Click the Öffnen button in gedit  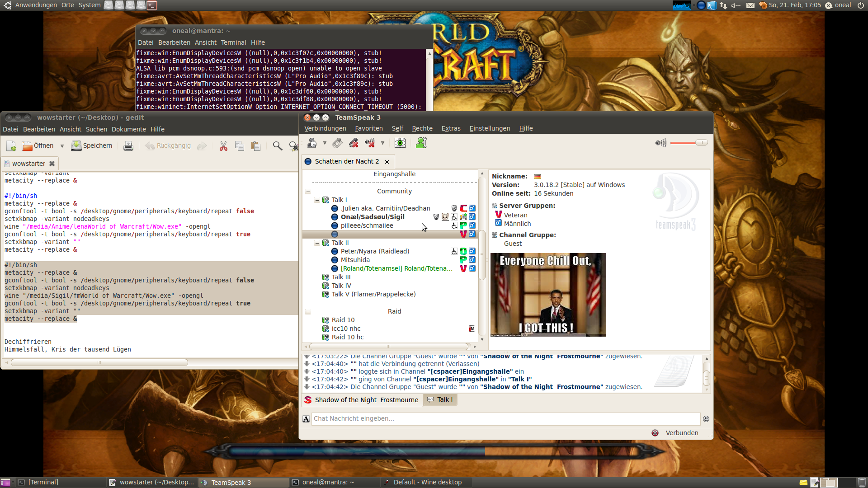pyautogui.click(x=38, y=146)
